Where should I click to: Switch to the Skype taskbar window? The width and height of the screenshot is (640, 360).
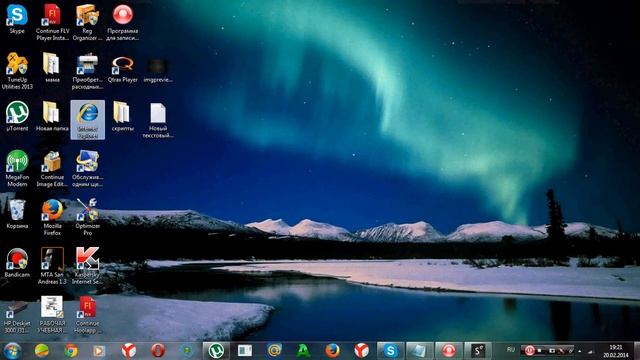click(390, 351)
